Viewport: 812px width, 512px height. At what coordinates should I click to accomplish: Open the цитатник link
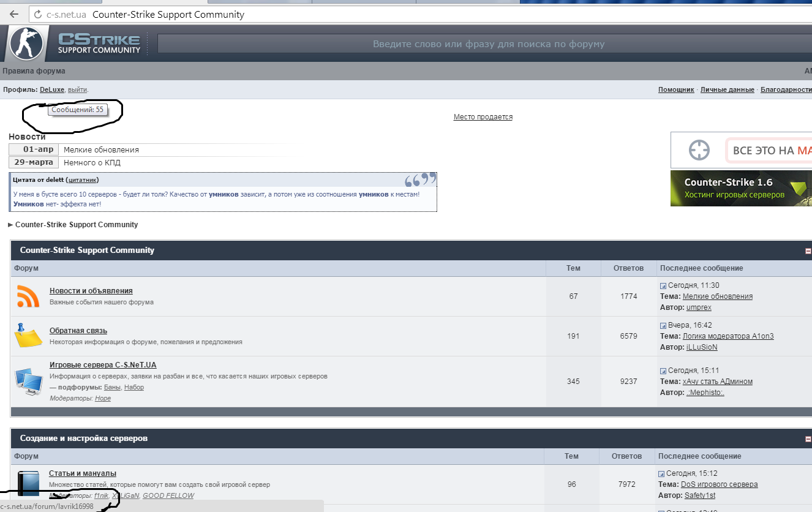pyautogui.click(x=82, y=180)
